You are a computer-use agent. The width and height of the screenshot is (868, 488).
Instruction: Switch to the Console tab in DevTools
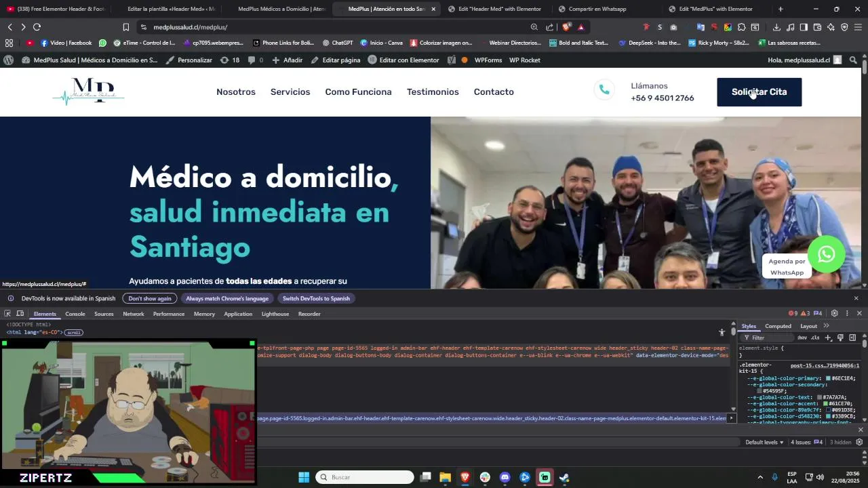pyautogui.click(x=75, y=314)
